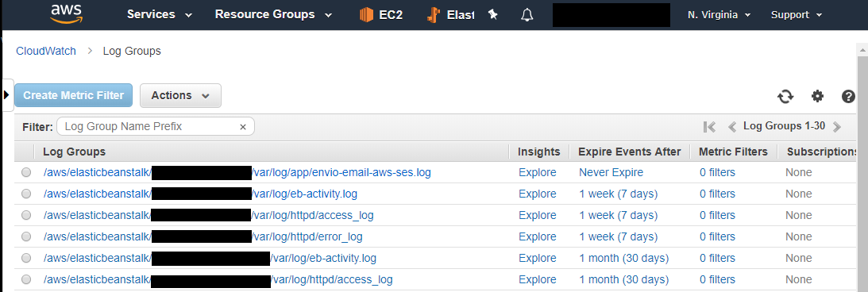868x292 pixels.
Task: Select the httpd/error_log radio button
Action: 26,236
